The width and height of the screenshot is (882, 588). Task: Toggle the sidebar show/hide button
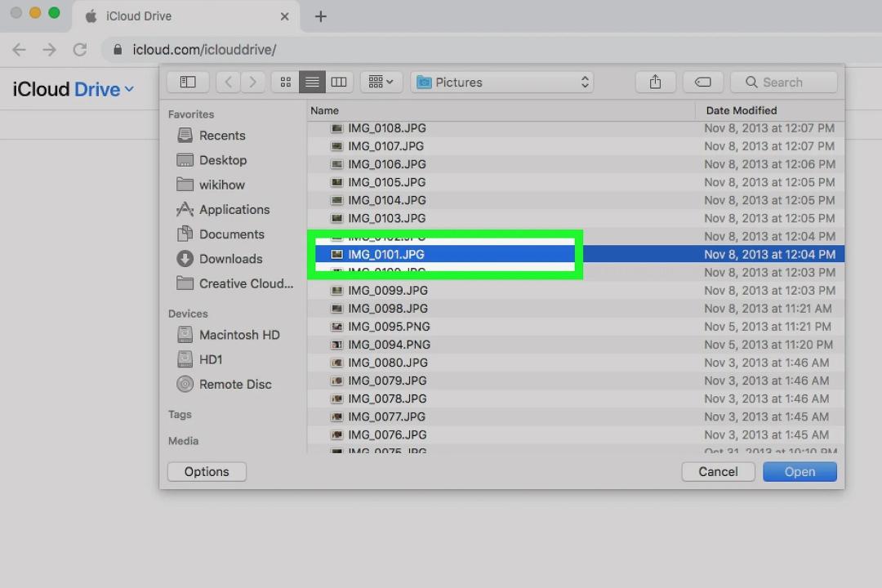[x=188, y=82]
